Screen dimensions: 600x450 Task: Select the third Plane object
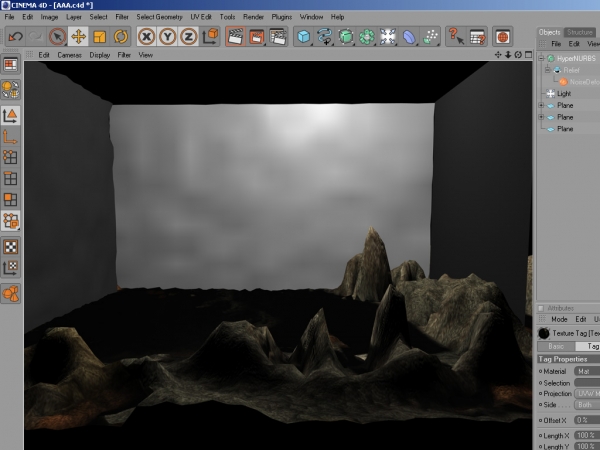click(x=565, y=129)
